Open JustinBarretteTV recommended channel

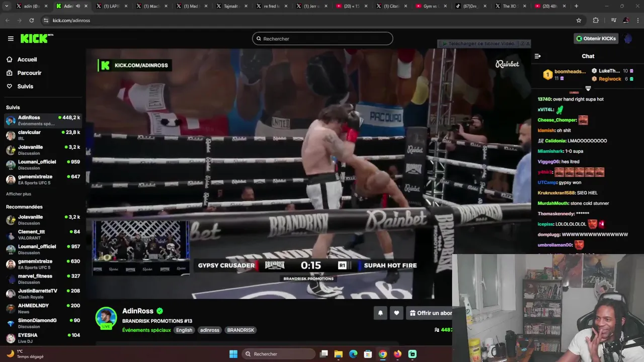43,294
